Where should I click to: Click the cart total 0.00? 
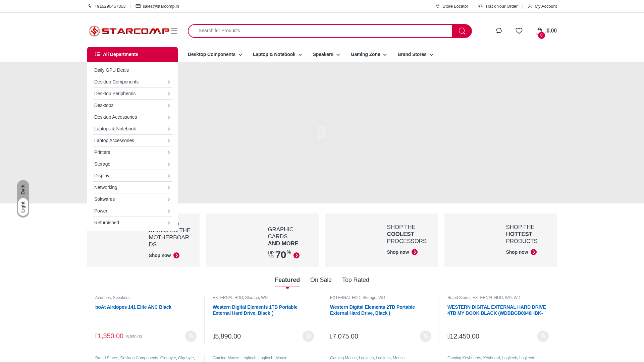click(x=551, y=31)
